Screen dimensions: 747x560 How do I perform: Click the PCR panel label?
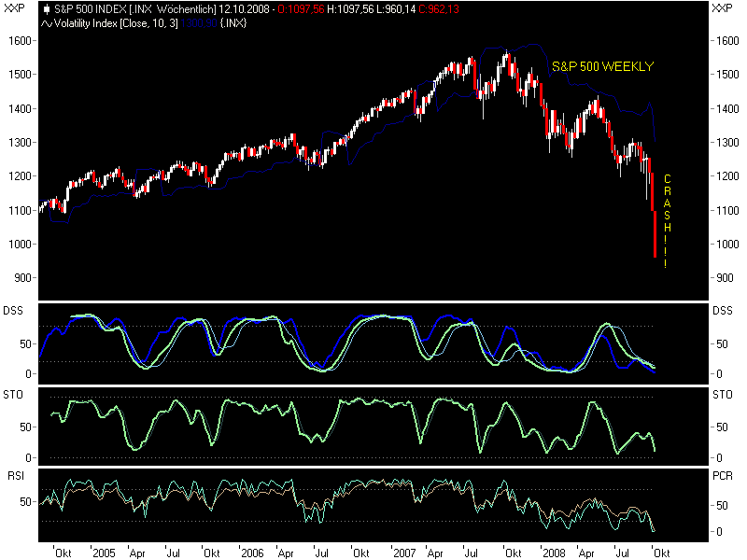(722, 476)
